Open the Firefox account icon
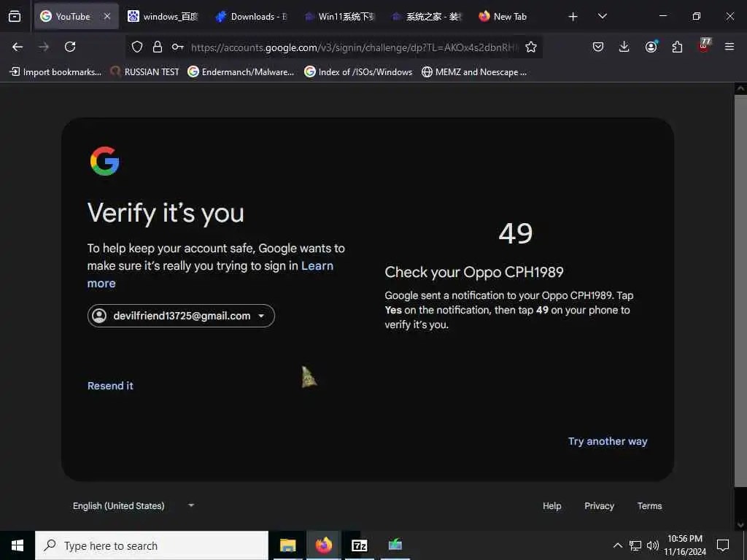The image size is (747, 560). 651,47
